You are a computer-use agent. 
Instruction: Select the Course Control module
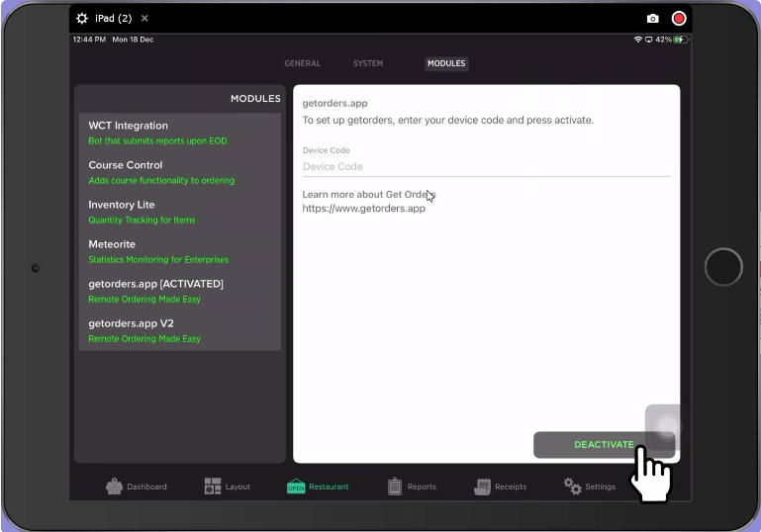point(180,172)
